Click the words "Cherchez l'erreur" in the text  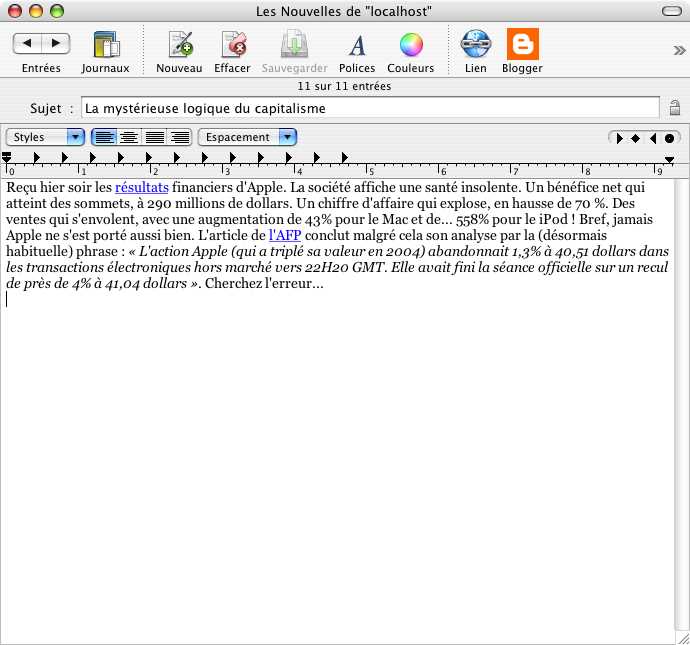click(258, 283)
